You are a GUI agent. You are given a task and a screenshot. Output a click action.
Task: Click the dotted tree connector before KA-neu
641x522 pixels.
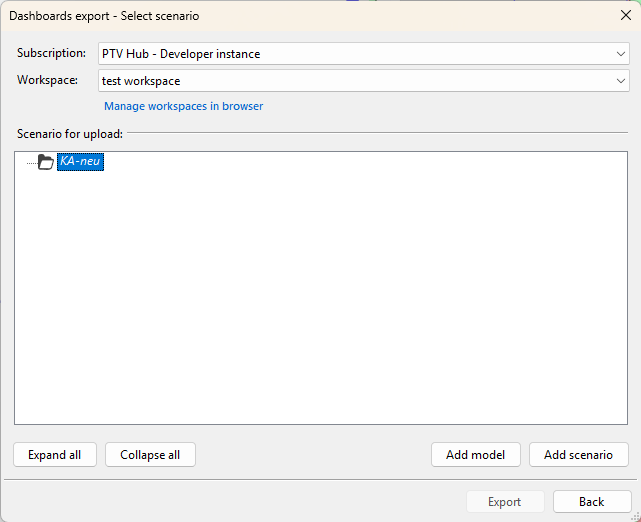(31, 163)
